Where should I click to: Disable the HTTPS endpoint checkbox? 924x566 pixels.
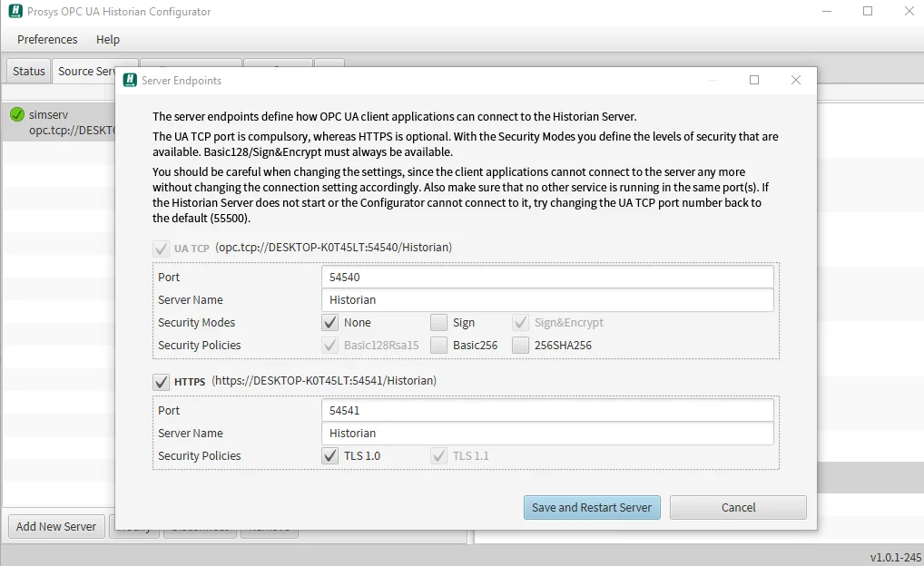click(161, 382)
